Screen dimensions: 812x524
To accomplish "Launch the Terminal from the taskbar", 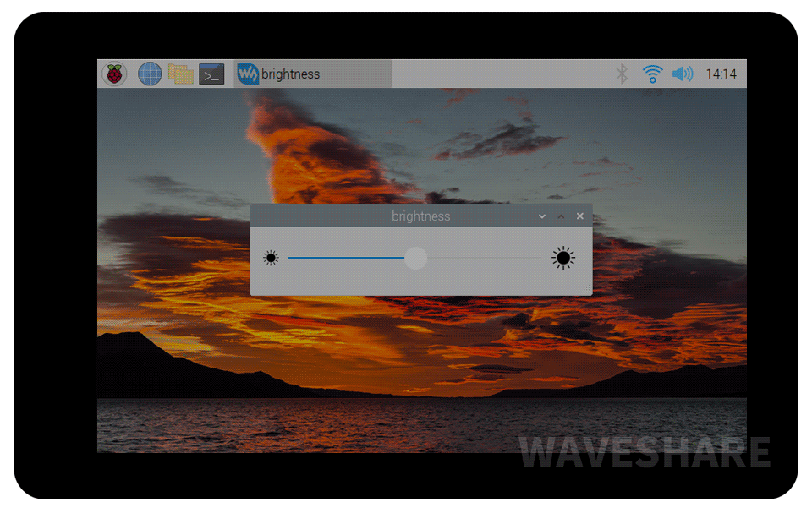I will click(211, 74).
